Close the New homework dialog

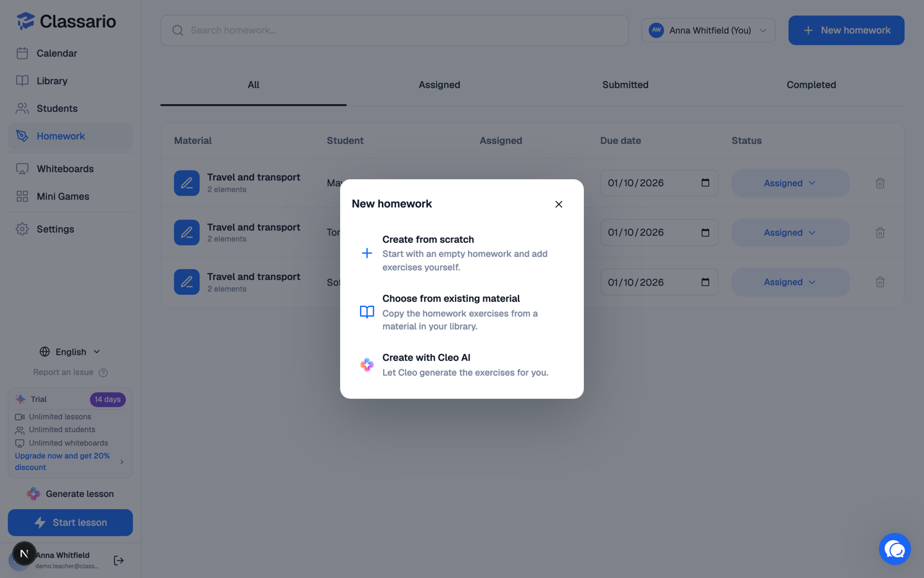tap(558, 204)
